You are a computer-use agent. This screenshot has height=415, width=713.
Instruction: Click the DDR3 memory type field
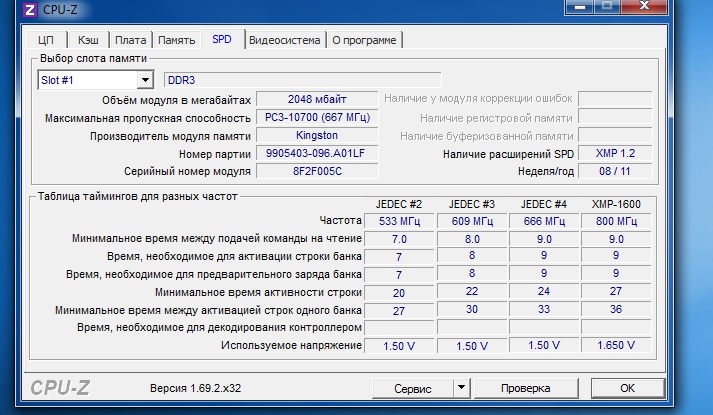click(301, 80)
